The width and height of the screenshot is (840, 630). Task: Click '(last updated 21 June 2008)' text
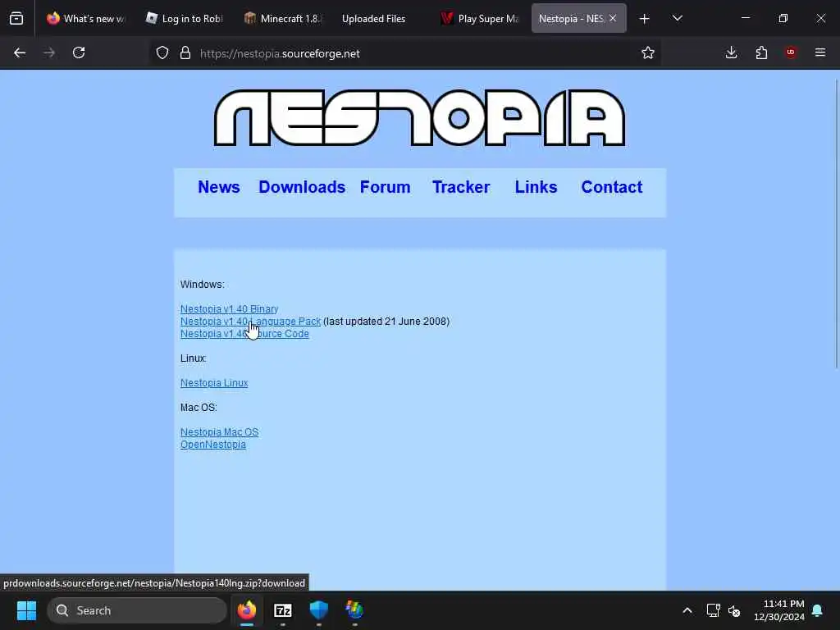point(386,322)
